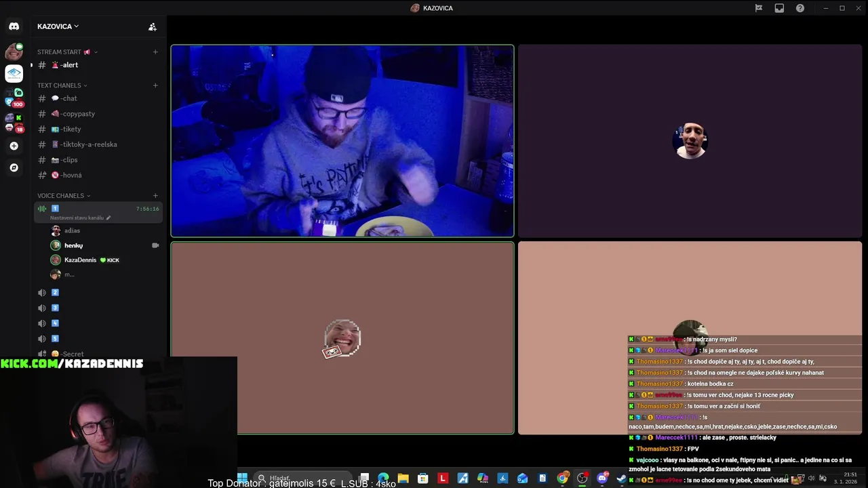Open File Explorer from taskbar
This screenshot has width=868, height=488.
(x=403, y=479)
